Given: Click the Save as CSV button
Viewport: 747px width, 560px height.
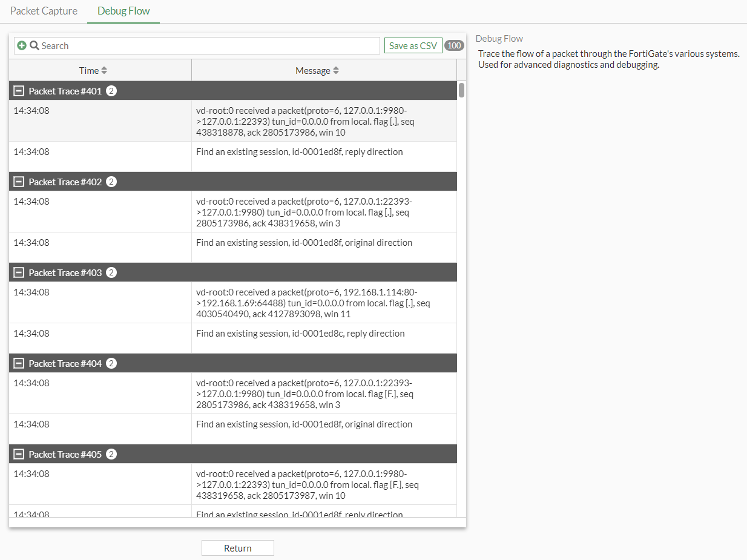Looking at the screenshot, I should [413, 45].
